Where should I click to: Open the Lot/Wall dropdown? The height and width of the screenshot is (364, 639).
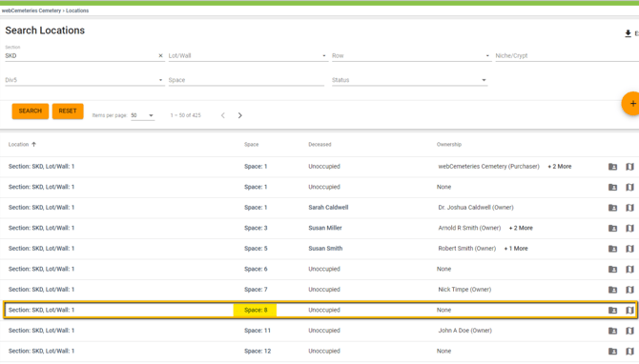click(248, 56)
